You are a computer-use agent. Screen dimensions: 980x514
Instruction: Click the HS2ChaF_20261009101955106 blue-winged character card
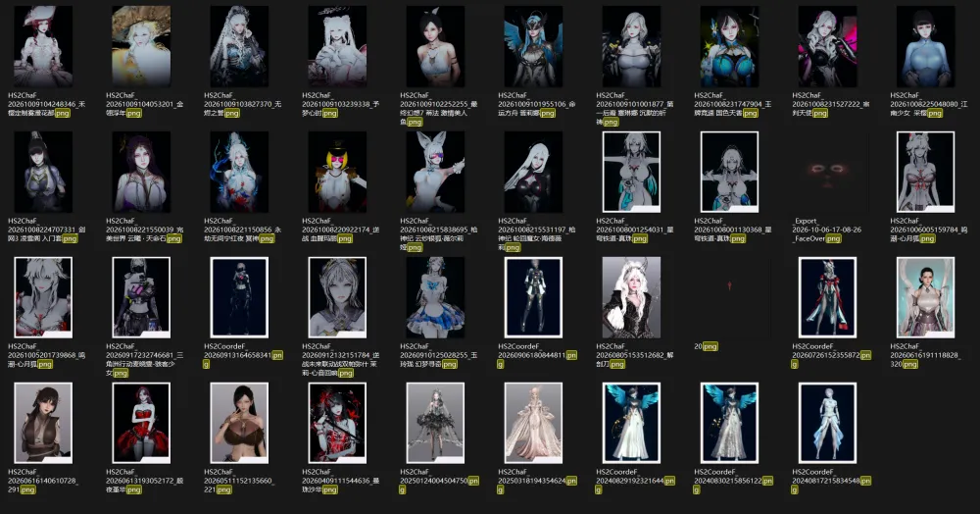click(x=533, y=47)
